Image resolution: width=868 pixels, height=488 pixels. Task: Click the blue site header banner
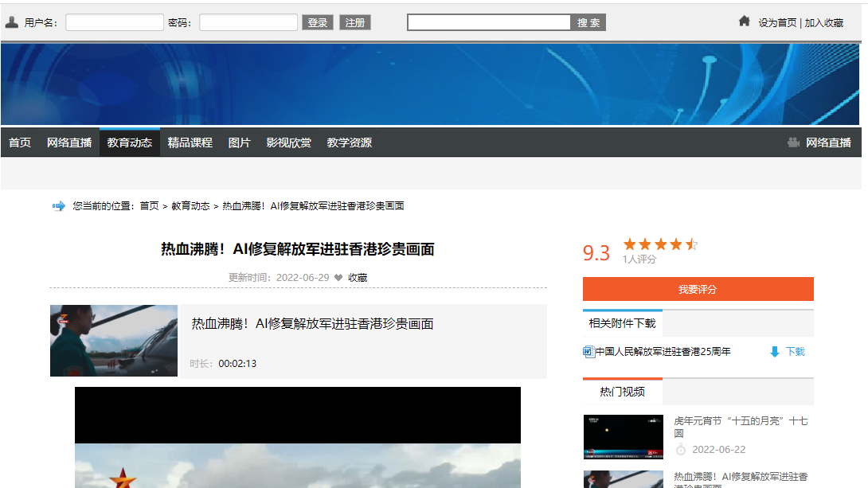pyautogui.click(x=430, y=84)
